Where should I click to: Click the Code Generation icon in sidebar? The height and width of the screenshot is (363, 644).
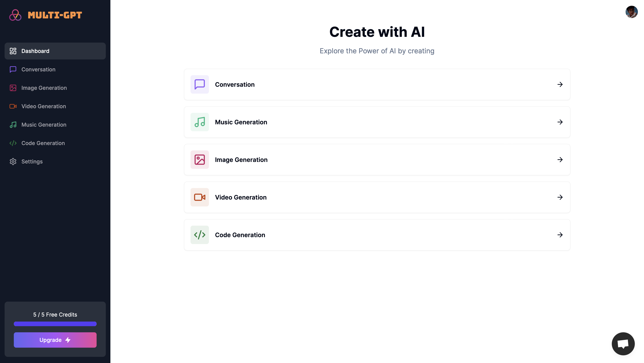[x=13, y=143]
